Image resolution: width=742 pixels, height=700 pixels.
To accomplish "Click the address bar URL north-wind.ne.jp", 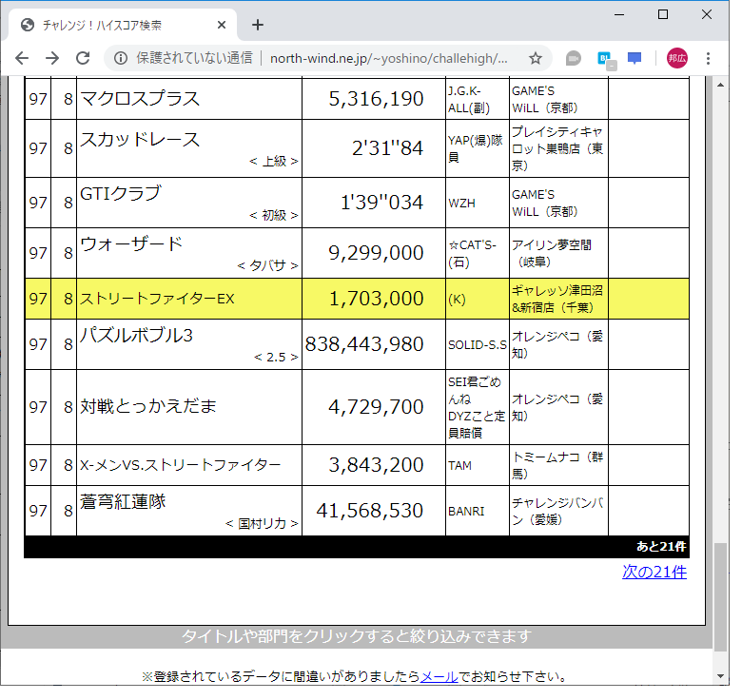I will [388, 58].
